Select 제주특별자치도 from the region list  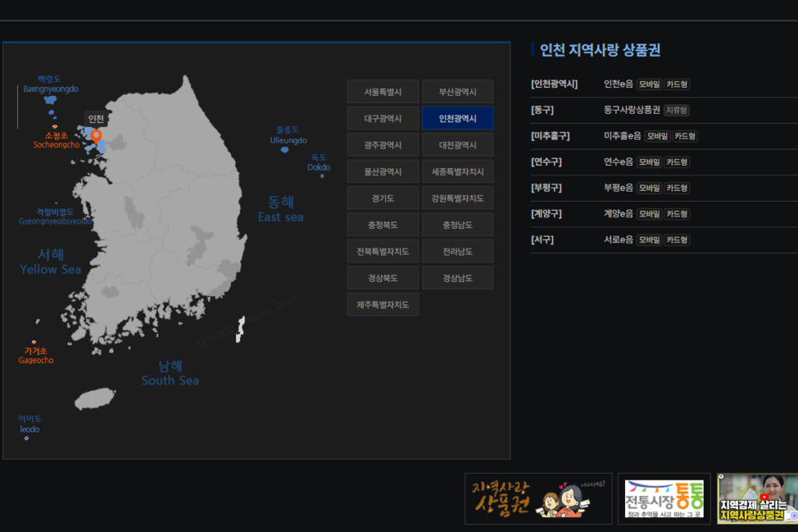383,304
